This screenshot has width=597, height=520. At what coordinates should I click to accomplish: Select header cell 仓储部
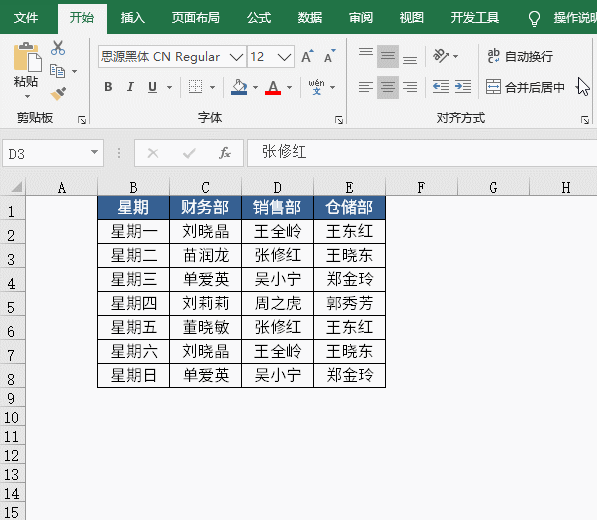350,207
